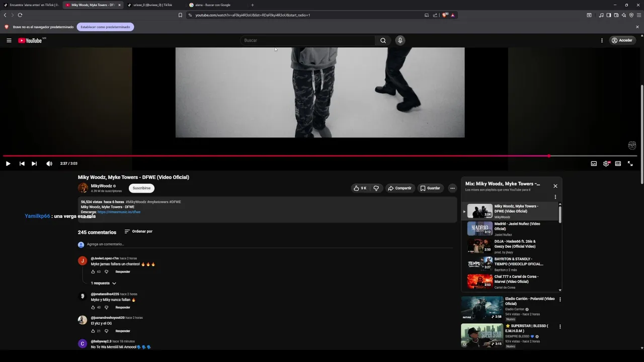Expand 1 respuesta under JavierLopez comment
This screenshot has width=644, height=362.
click(103, 283)
